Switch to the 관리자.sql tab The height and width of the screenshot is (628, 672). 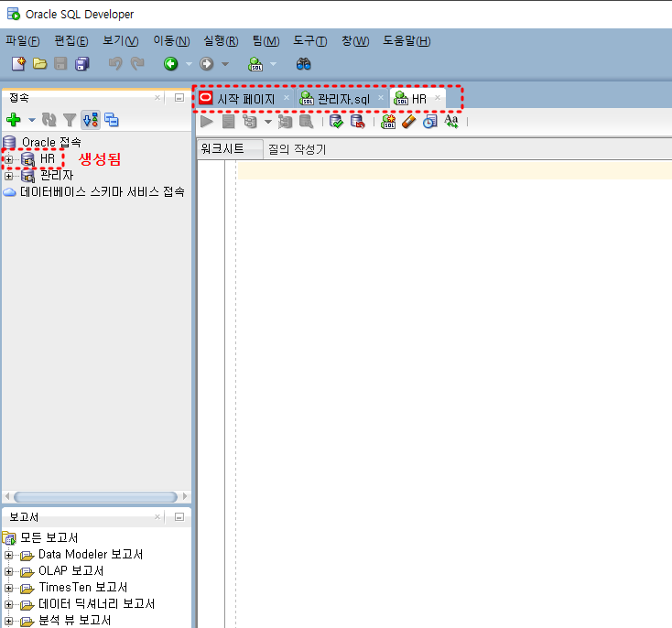coord(342,99)
